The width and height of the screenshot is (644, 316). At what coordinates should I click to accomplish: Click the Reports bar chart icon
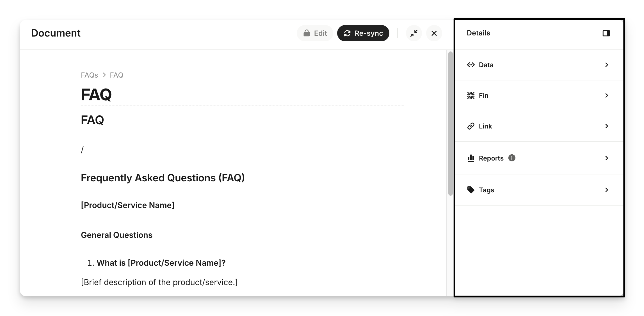471,158
